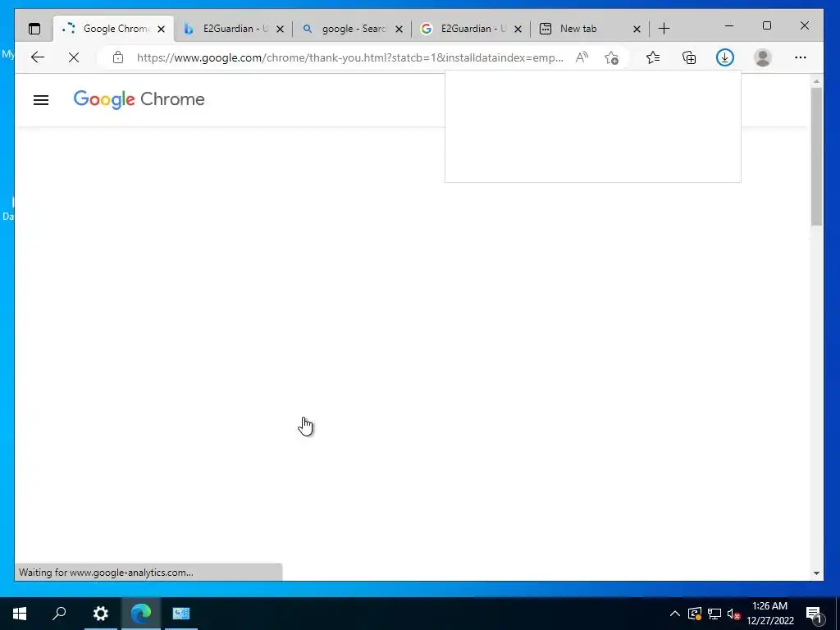Close the Google Chrome tab
The width and height of the screenshot is (840, 630).
pyautogui.click(x=162, y=29)
